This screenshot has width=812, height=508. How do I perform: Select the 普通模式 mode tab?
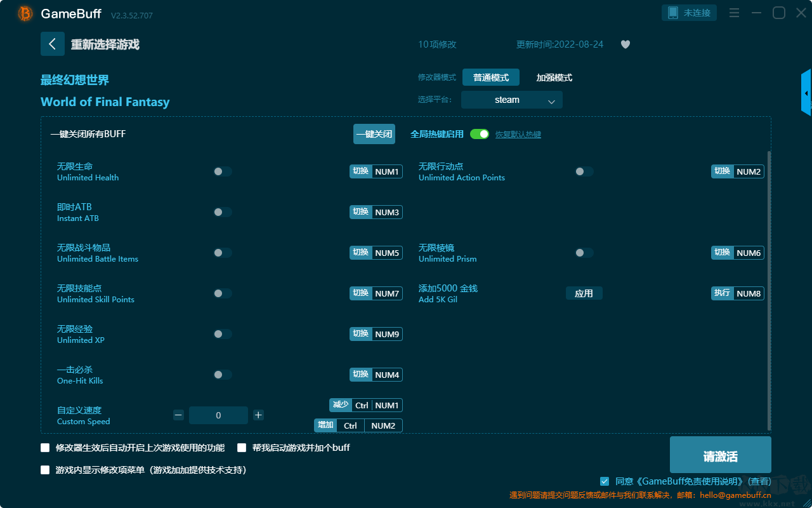click(x=491, y=77)
